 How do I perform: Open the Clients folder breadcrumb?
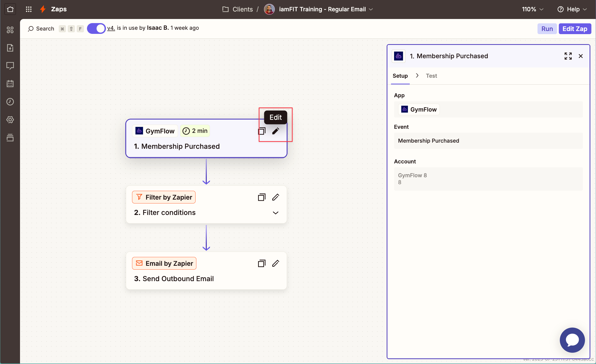[238, 9]
